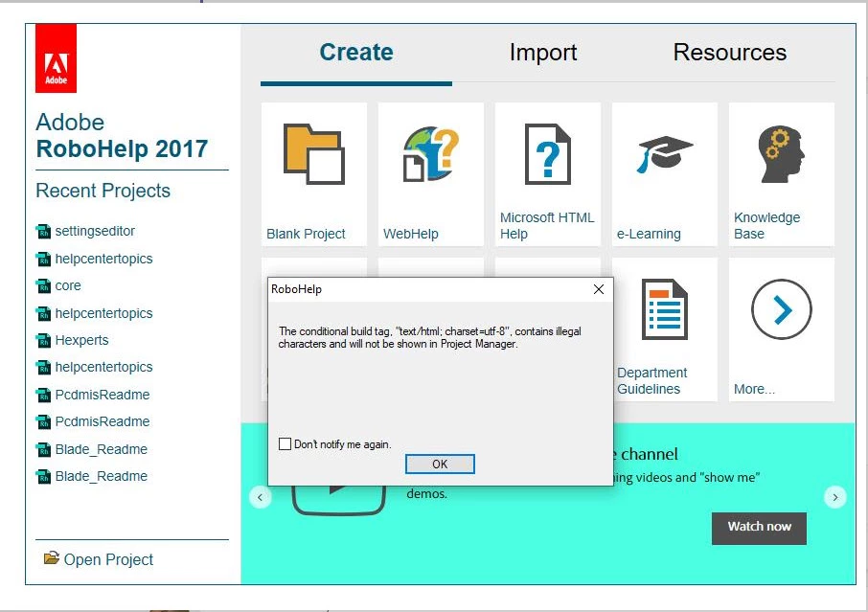Image resolution: width=868 pixels, height=612 pixels.
Task: Click the Watch now button
Action: 759,528
